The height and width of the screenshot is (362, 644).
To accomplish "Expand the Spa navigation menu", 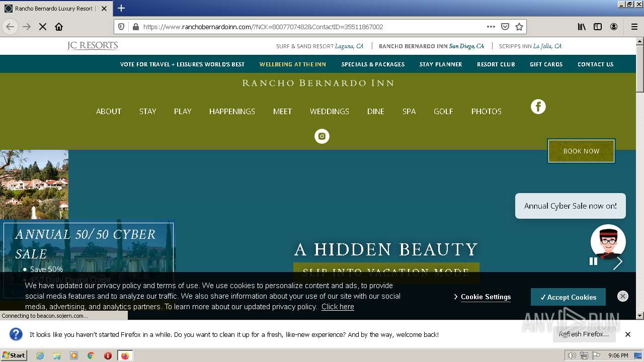I will (409, 112).
